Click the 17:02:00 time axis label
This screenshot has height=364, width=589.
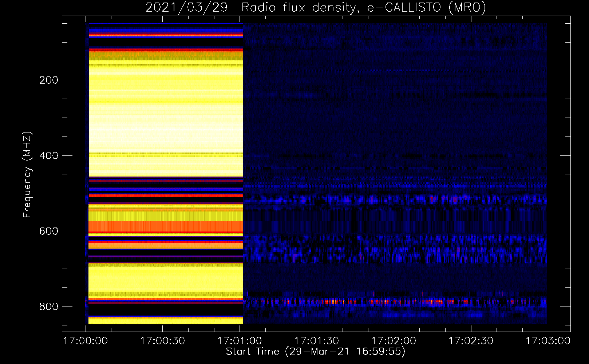click(x=394, y=341)
